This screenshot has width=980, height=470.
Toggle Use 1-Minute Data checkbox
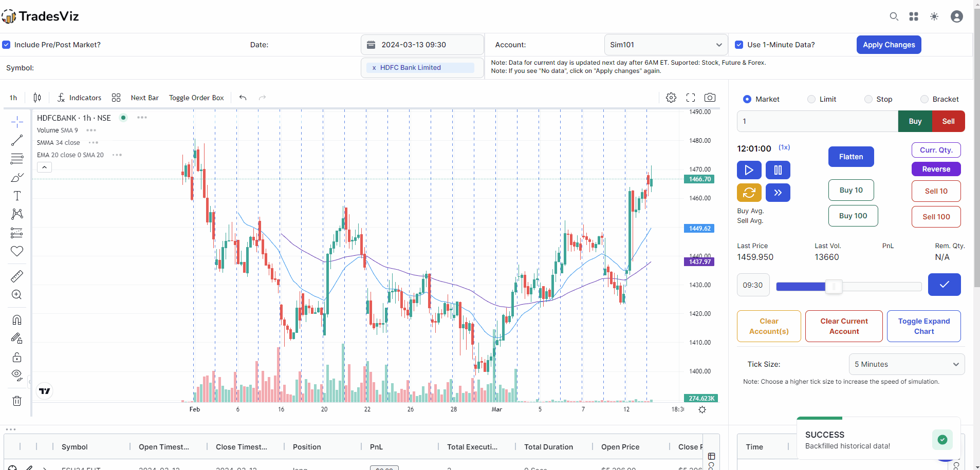(739, 45)
